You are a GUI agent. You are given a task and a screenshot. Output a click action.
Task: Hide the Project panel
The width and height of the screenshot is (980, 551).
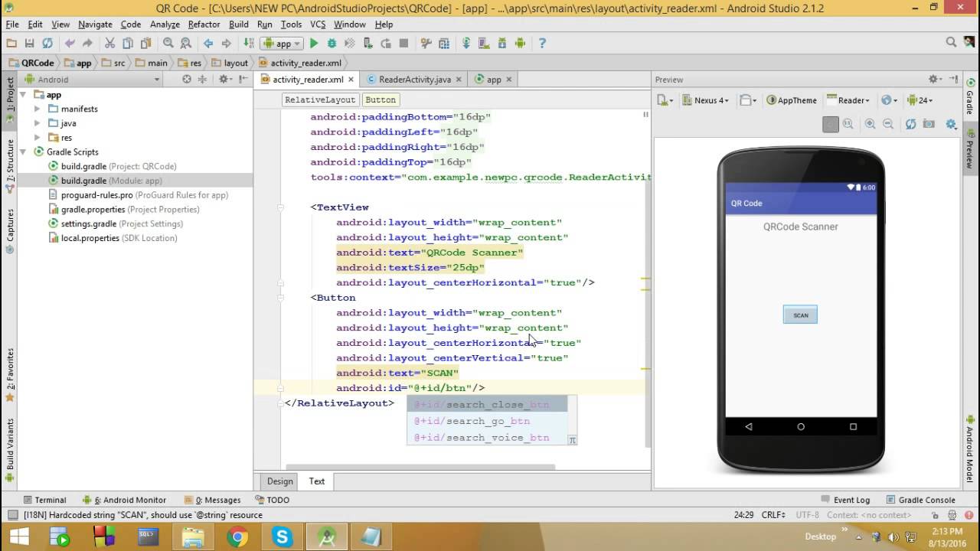point(243,79)
